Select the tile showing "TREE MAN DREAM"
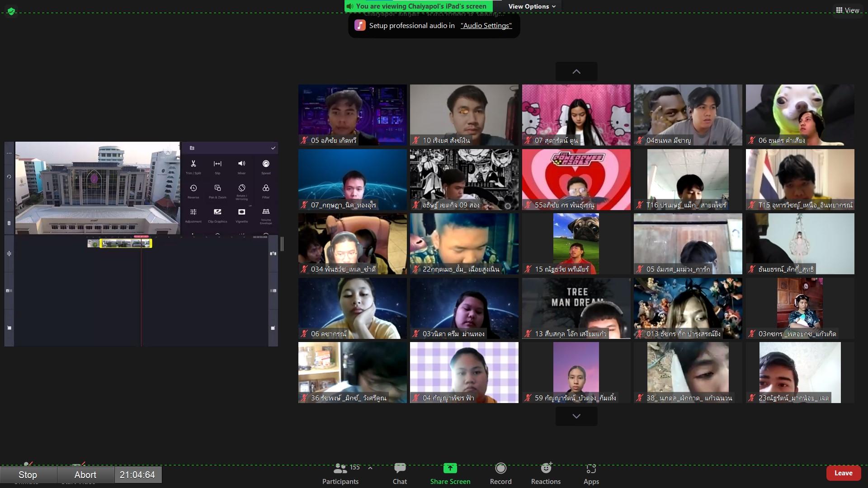 [x=576, y=308]
